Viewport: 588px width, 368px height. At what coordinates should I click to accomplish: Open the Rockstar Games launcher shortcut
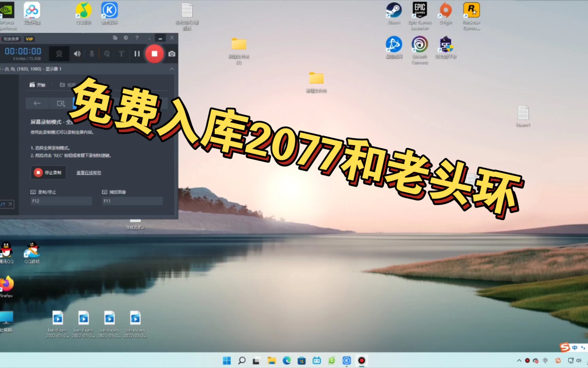[472, 16]
